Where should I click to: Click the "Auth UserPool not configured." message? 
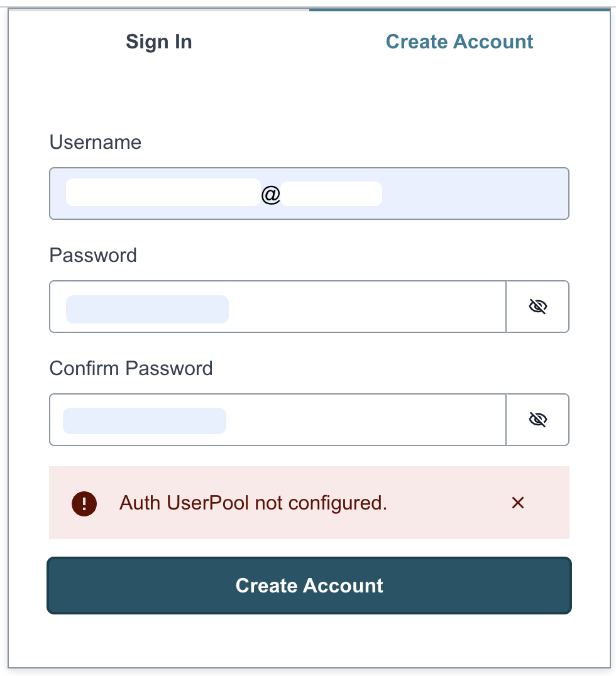253,503
